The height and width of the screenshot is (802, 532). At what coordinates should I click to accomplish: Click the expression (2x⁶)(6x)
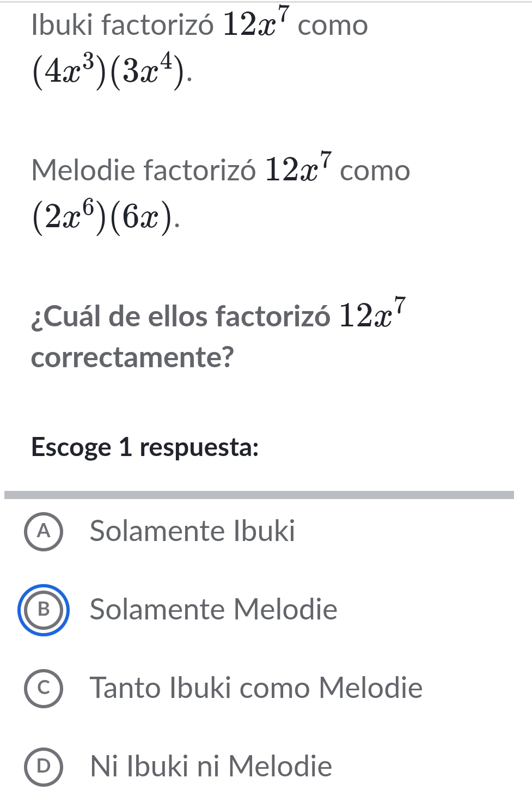[x=106, y=217]
